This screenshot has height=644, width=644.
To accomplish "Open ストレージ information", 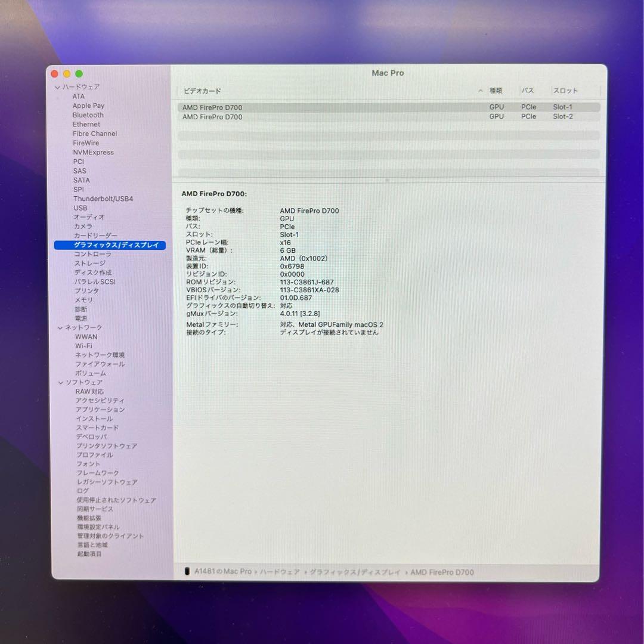I will point(89,264).
